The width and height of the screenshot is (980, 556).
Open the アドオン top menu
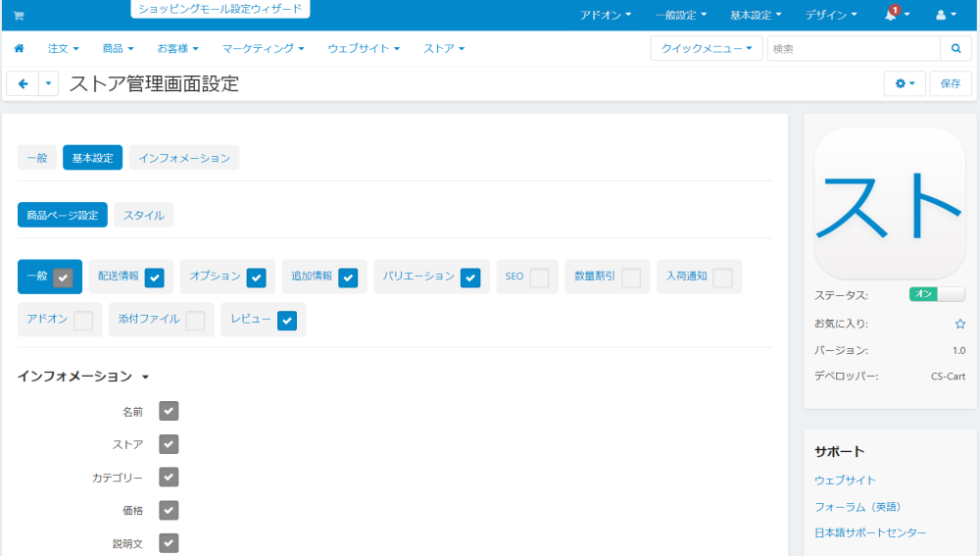[x=605, y=15]
